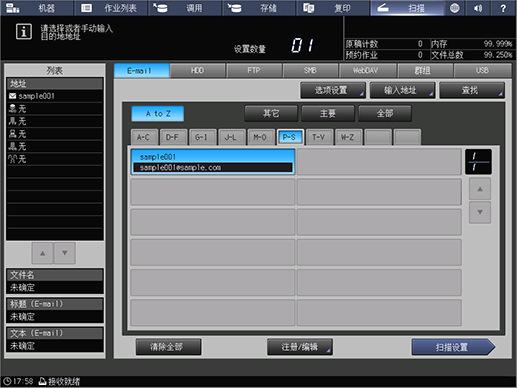Click the 文件名 file name field
Screen dimensions: 517x388
pyautogui.click(x=55, y=281)
